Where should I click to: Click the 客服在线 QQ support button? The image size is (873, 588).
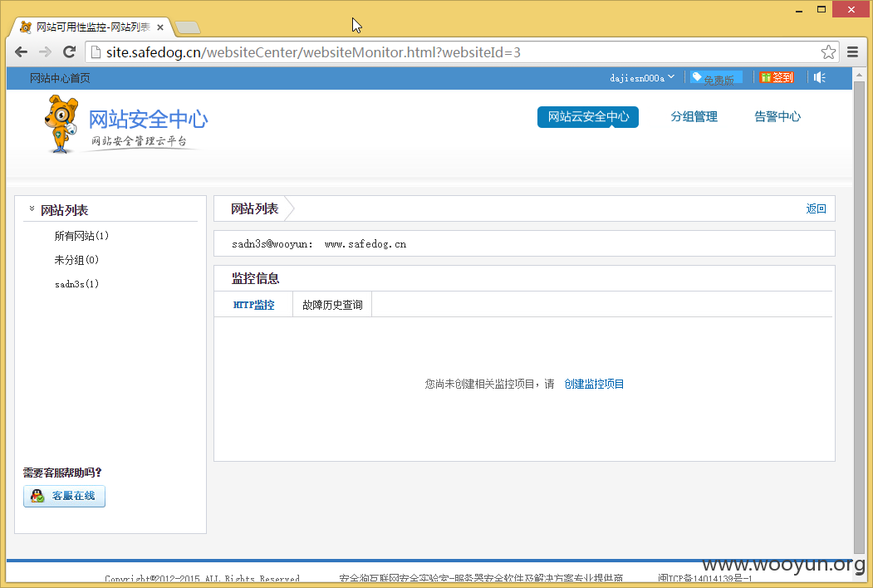point(64,496)
